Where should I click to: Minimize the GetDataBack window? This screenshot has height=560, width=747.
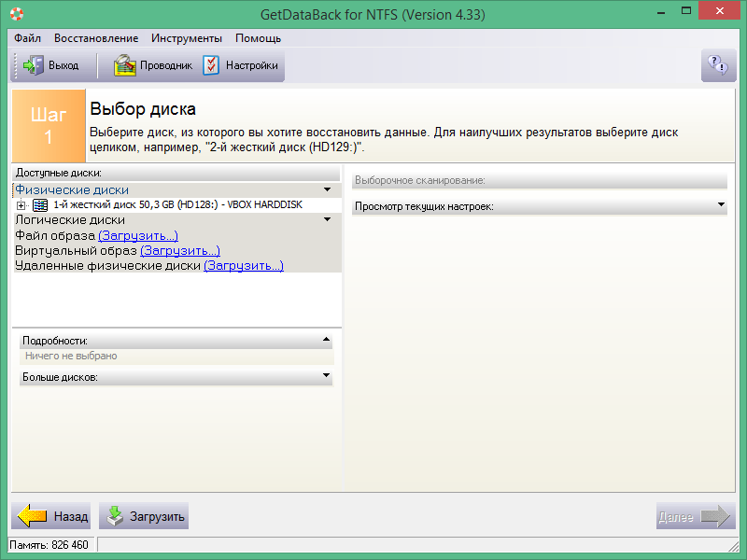pyautogui.click(x=661, y=12)
